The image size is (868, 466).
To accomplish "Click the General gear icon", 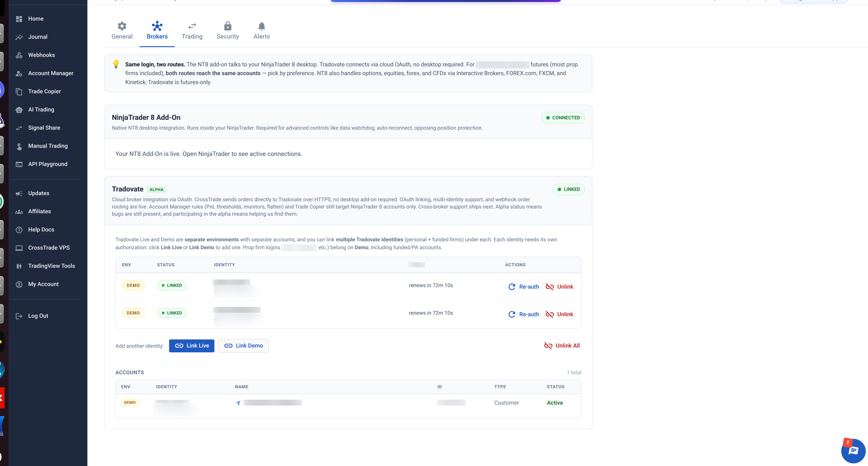I will [x=122, y=26].
